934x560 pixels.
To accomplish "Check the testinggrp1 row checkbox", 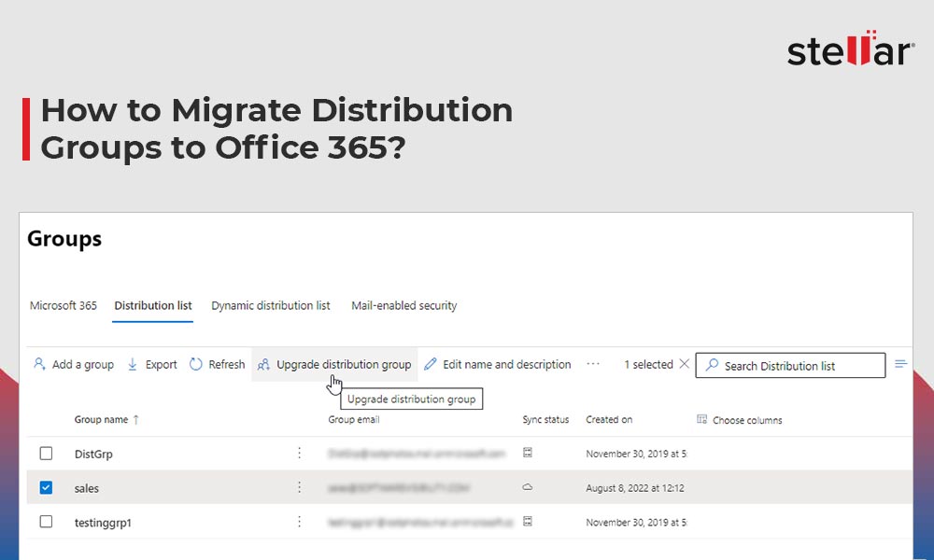I will (46, 522).
